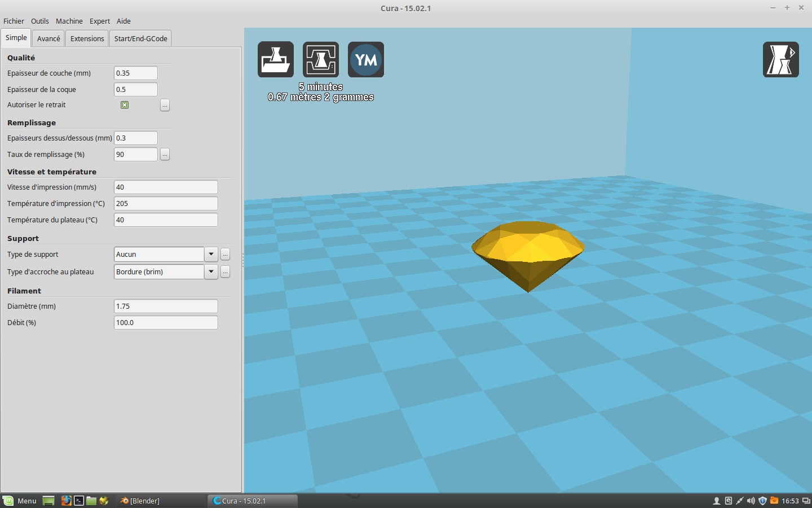Viewport: 812px width, 508px height.
Task: Open the orange folder tray icon
Action: 774,501
